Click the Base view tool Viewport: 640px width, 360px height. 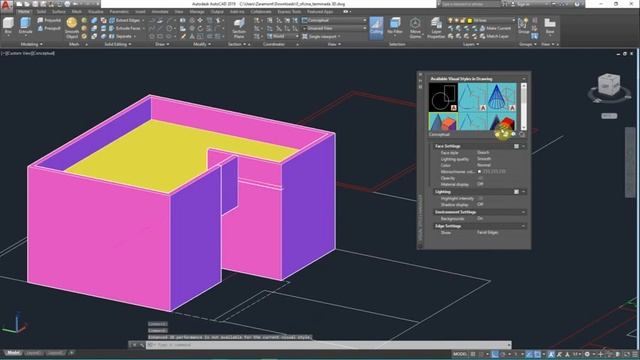(x=550, y=26)
